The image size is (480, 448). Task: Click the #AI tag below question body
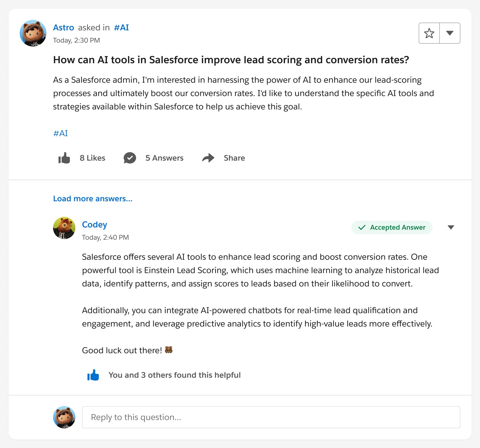click(x=60, y=133)
